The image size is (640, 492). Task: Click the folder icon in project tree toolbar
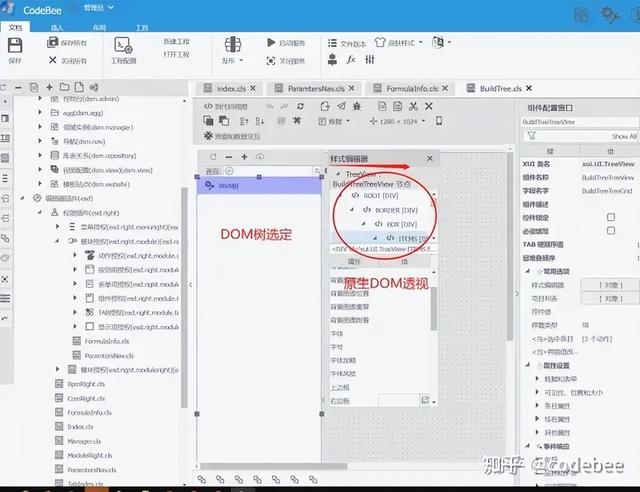(x=64, y=87)
